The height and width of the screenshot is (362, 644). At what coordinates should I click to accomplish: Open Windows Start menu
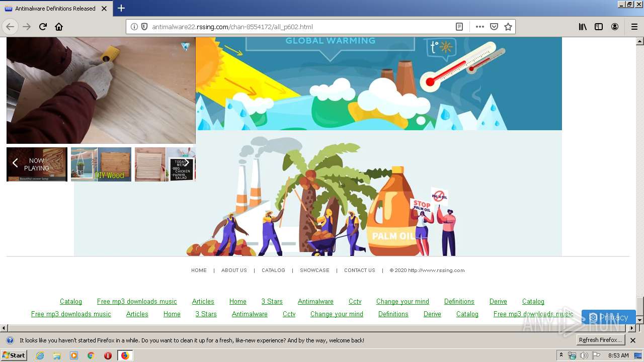[14, 355]
